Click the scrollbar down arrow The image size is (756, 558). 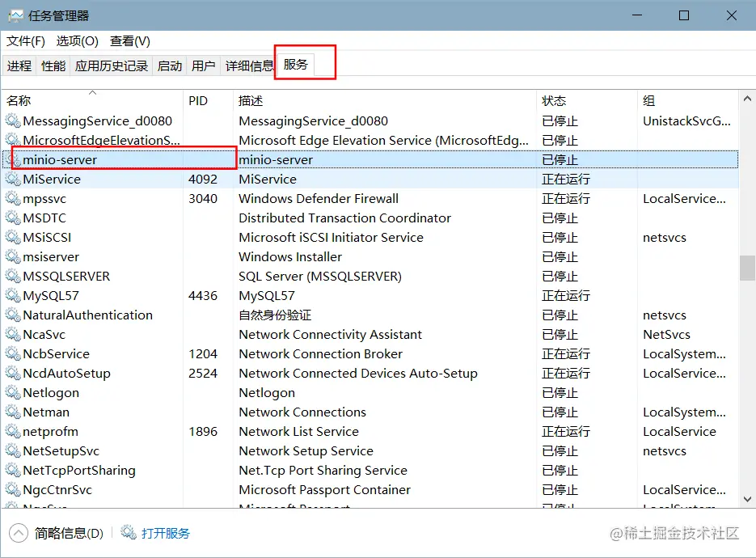747,499
